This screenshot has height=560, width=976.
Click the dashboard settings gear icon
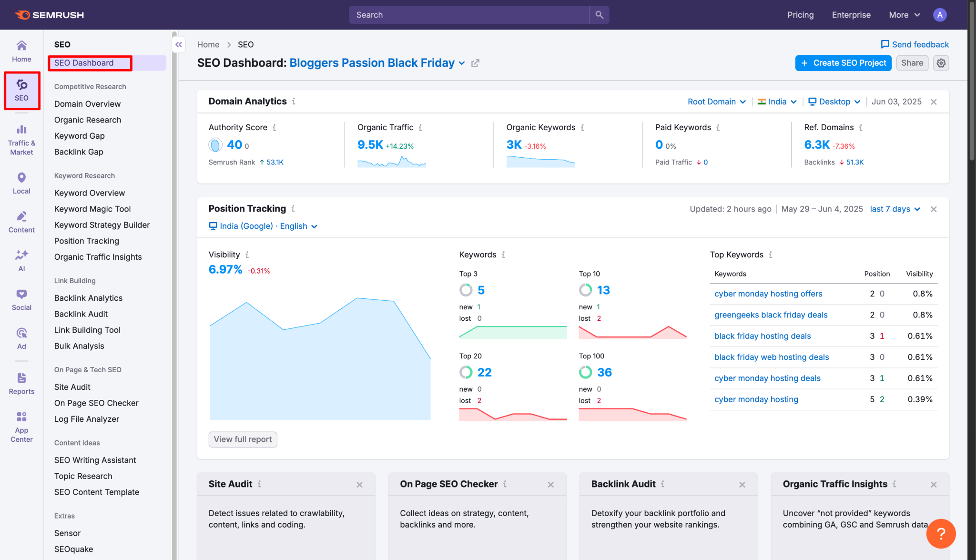pos(941,63)
